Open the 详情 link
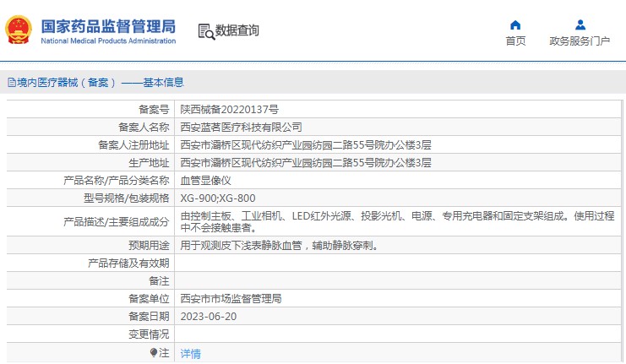The width and height of the screenshot is (626, 364). 190,354
